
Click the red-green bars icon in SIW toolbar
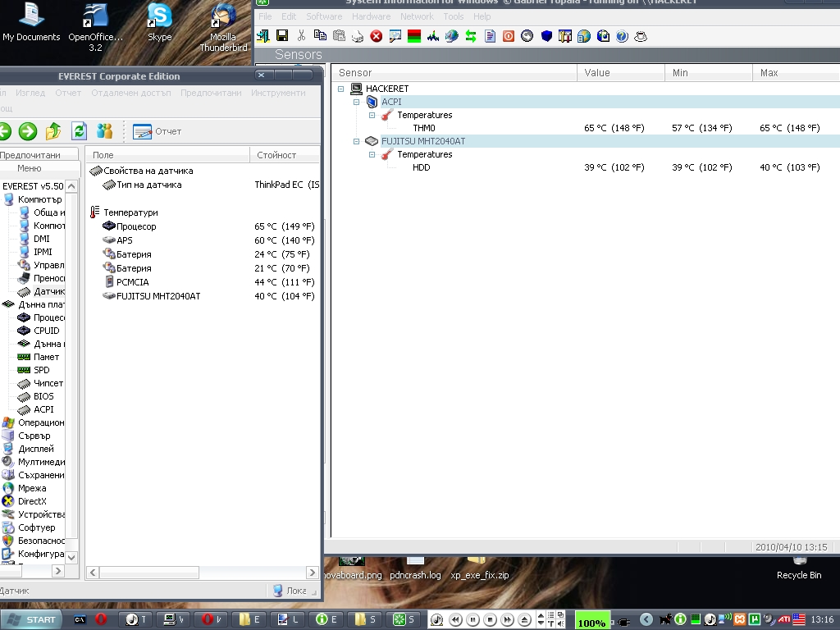pyautogui.click(x=414, y=36)
